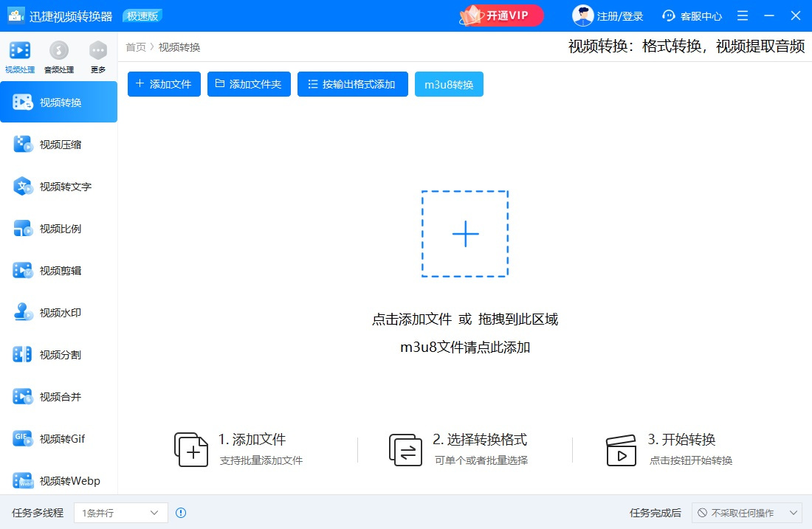812x529 pixels.
Task: Select 视频转文字 from the left panel
Action: (59, 186)
